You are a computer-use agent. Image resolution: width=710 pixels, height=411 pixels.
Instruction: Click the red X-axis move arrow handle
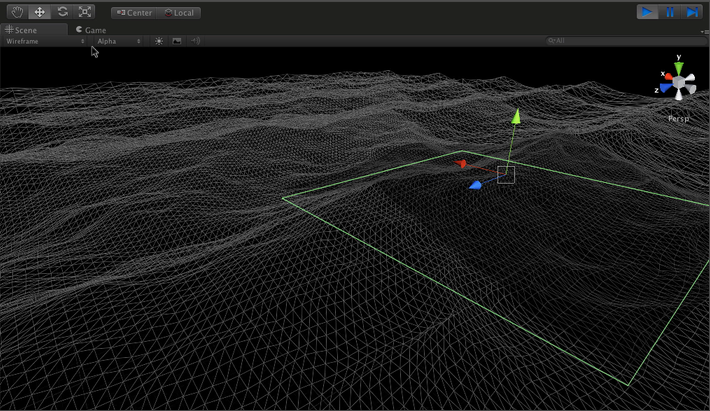[x=461, y=163]
